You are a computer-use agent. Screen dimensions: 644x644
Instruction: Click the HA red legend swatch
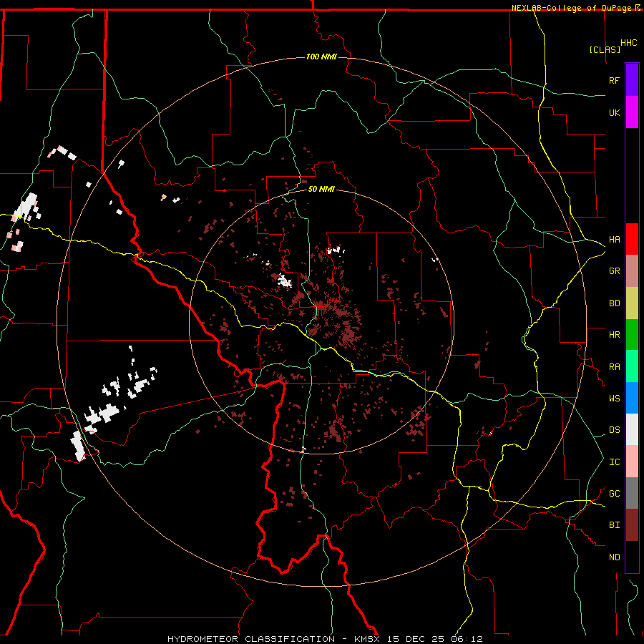pos(632,239)
